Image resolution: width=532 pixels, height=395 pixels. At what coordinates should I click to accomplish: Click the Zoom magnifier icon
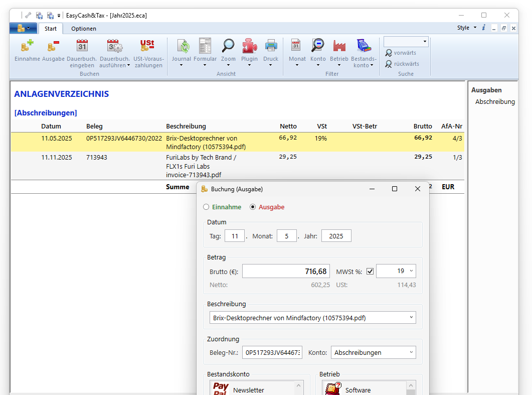(x=228, y=46)
